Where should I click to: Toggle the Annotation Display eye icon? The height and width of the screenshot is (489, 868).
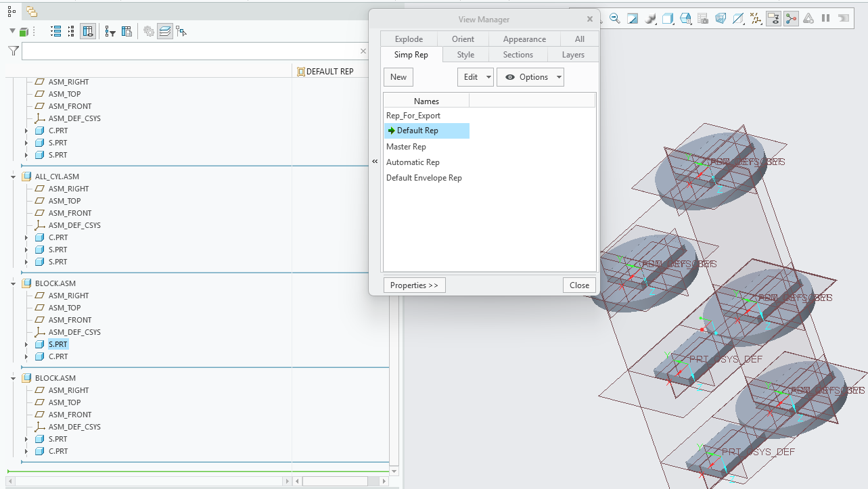[774, 18]
